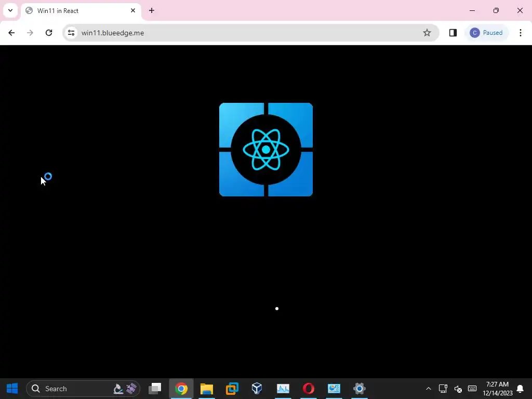Open the notifications bell
The height and width of the screenshot is (399, 532).
(x=520, y=389)
